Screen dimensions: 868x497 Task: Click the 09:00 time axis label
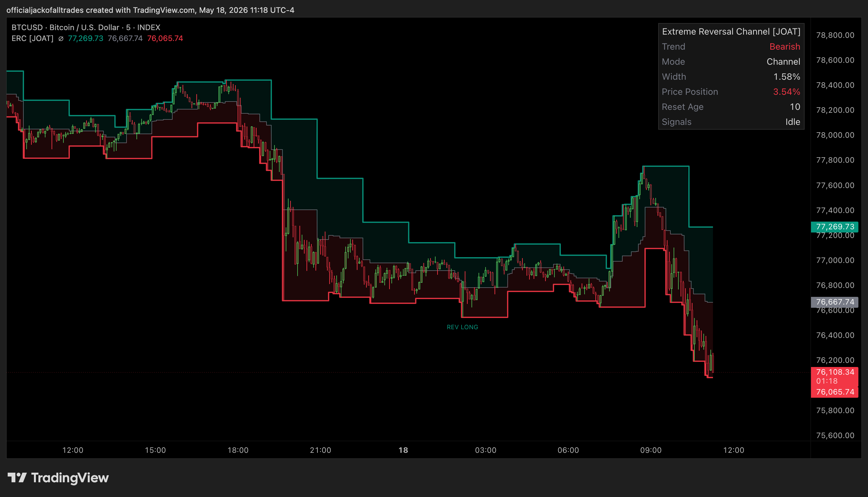pyautogui.click(x=651, y=450)
